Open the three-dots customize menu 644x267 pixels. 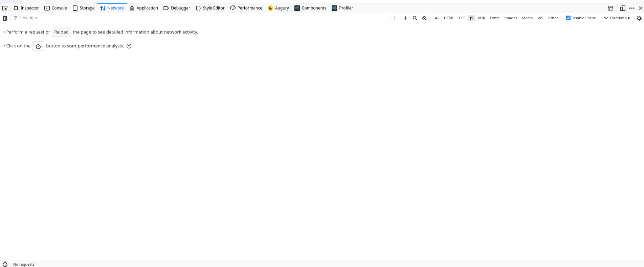click(631, 8)
